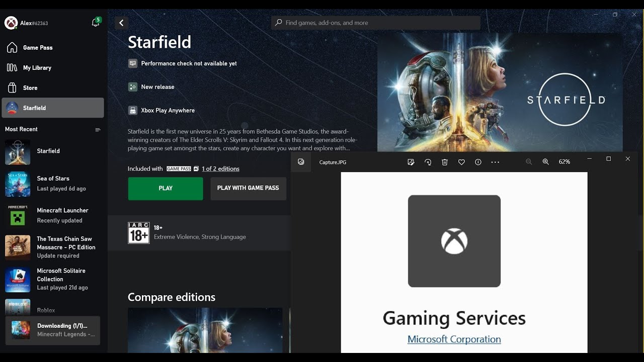Click the Starfield description text
This screenshot has width=644, height=362.
[243, 140]
